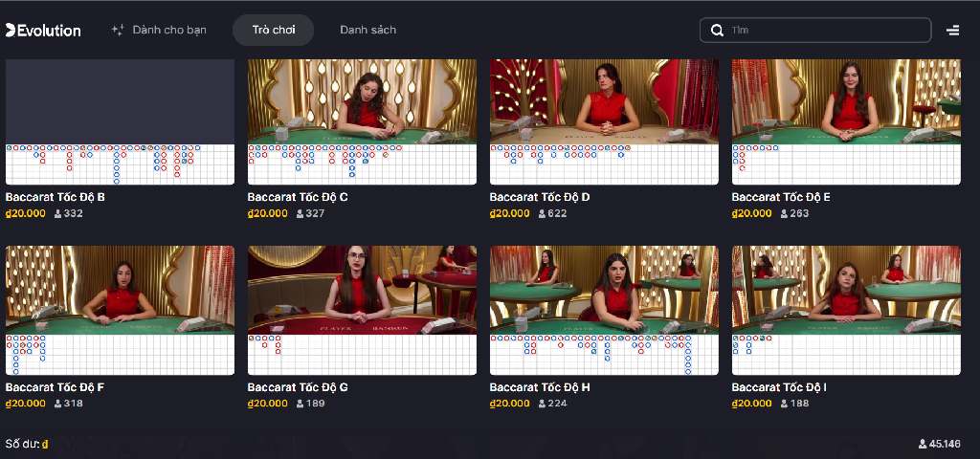The width and height of the screenshot is (980, 459).
Task: Open the Danh sách tab
Action: coord(368,30)
